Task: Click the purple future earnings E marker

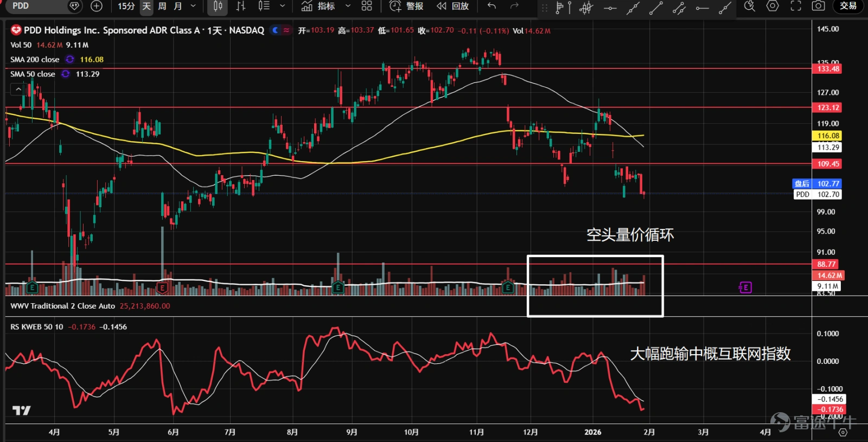Action: [x=745, y=287]
